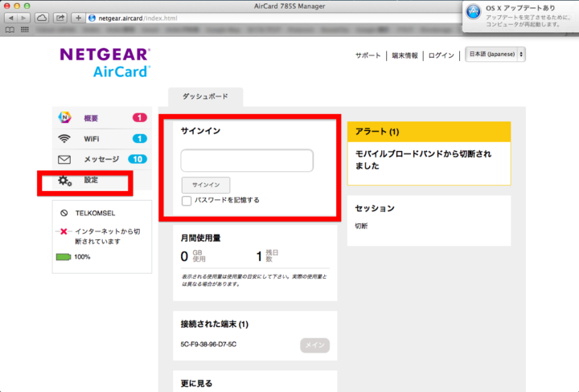The width and height of the screenshot is (579, 392).
Task: Click the MAC address 5C-F9-38-96-D7-5C
Action: (208, 345)
